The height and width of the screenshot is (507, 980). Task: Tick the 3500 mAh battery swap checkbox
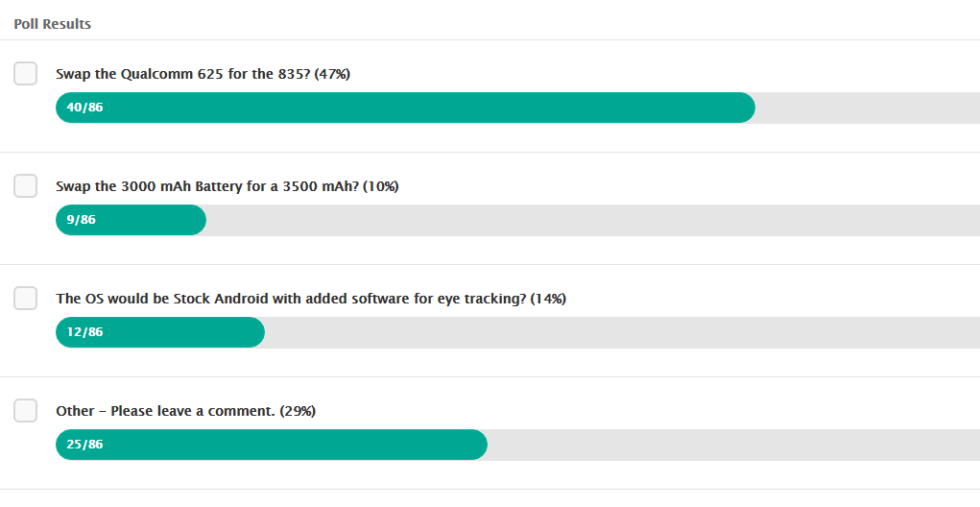click(x=26, y=186)
